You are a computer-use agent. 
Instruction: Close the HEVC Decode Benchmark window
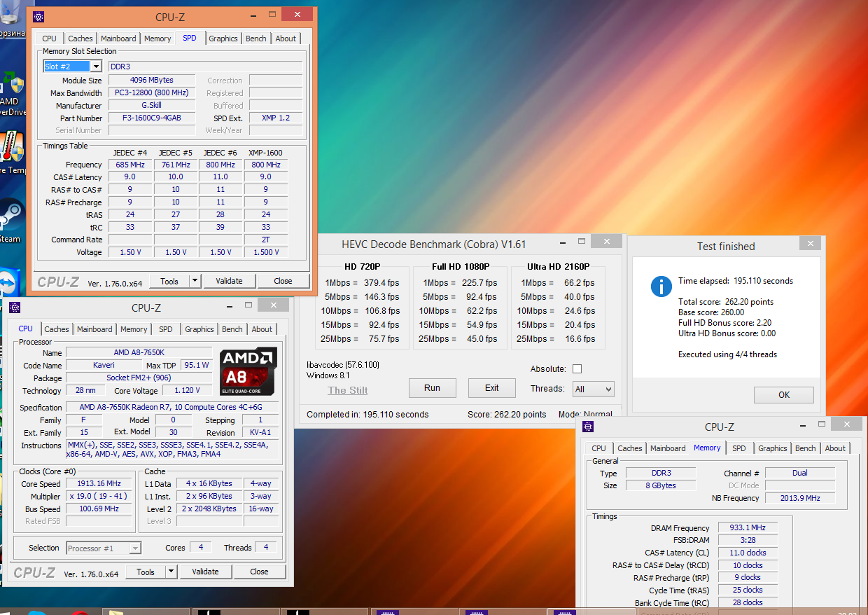tap(605, 241)
